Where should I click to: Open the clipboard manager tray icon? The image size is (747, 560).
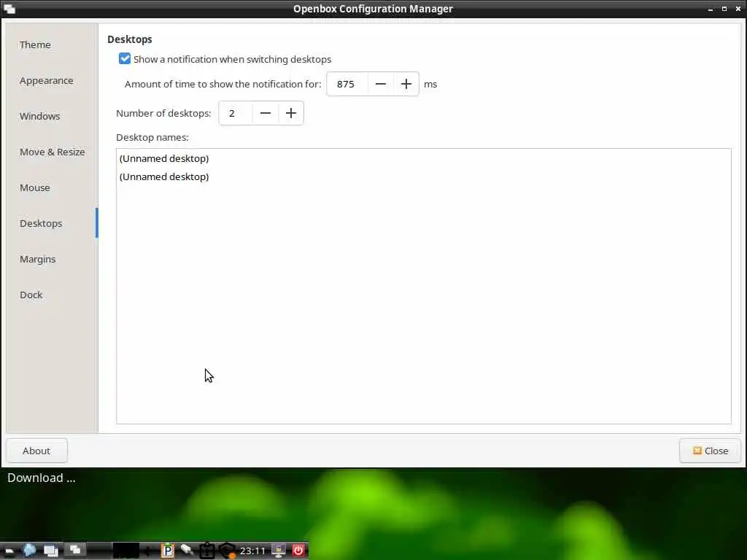[x=206, y=551]
